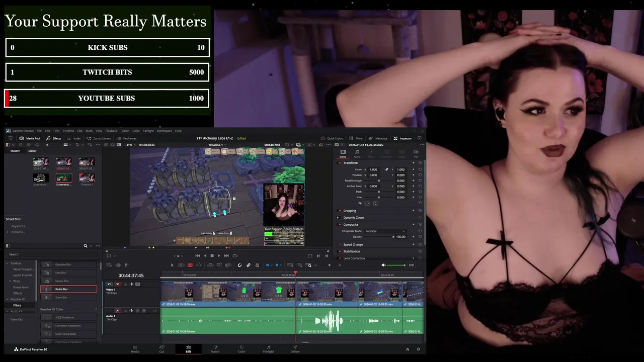The image size is (644, 362).
Task: Select the arrow Selection tool in timeline toolbar
Action: coord(172,265)
